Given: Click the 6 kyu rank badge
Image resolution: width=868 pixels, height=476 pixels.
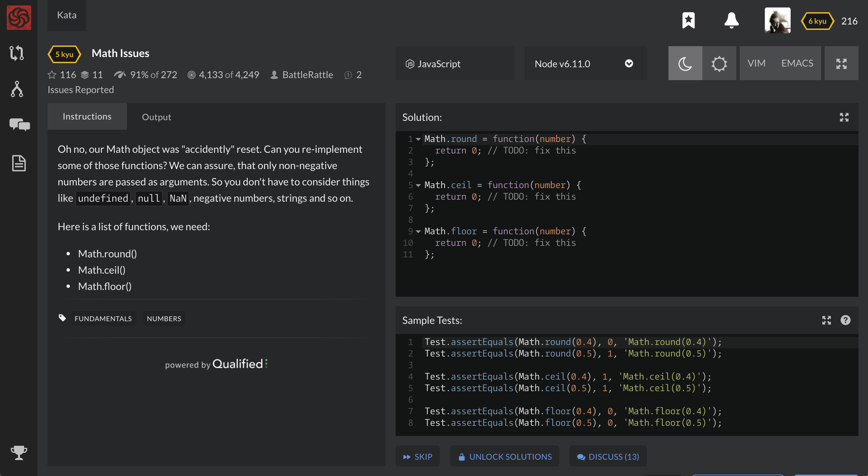Looking at the screenshot, I should [x=817, y=21].
